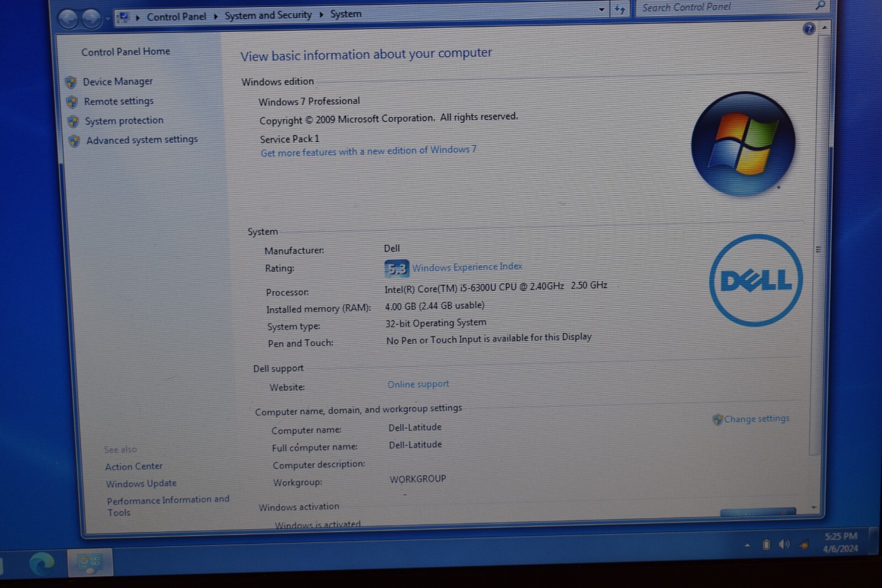The image size is (882, 588).
Task: Open Microsoft Edge from the taskbar
Action: point(42,563)
